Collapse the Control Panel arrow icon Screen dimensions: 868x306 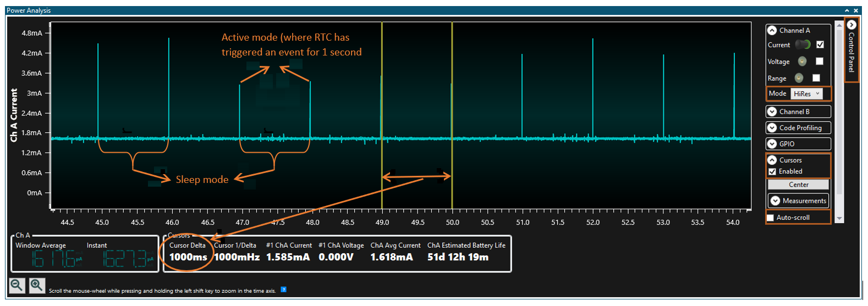tap(851, 25)
